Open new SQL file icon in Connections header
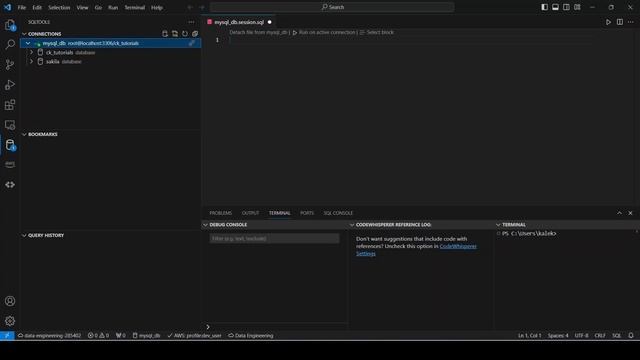 [x=175, y=34]
